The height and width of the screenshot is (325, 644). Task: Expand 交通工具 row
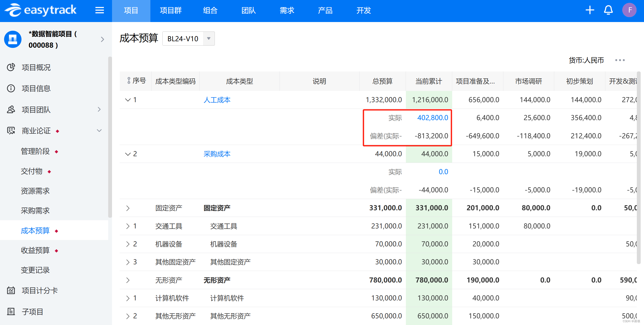point(128,226)
